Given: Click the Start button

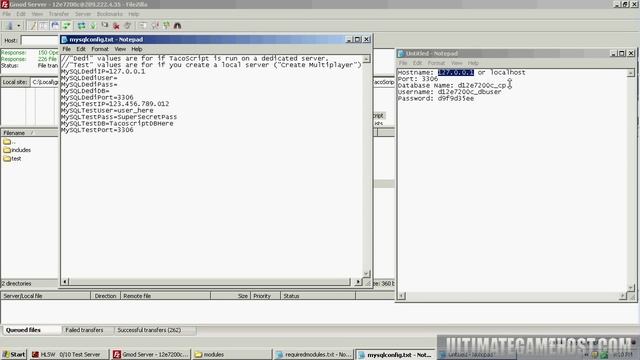Looking at the screenshot, I should [x=14, y=354].
